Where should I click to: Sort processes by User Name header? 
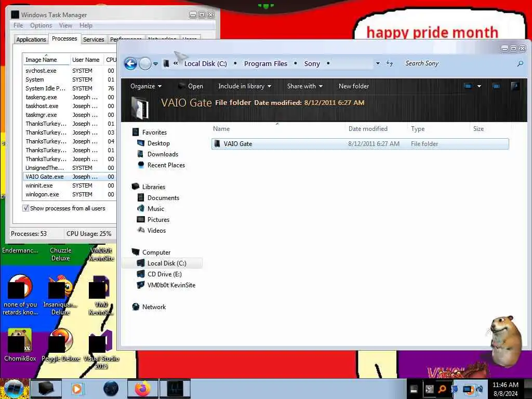(x=86, y=60)
